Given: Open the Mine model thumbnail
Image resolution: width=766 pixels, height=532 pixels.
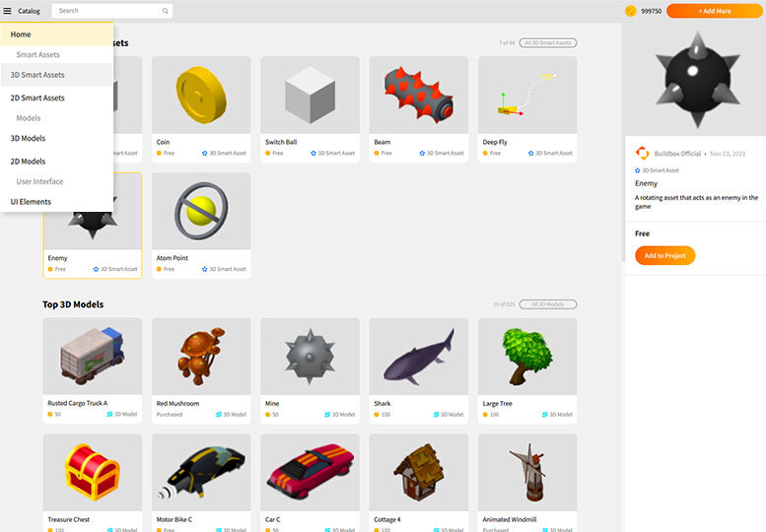Looking at the screenshot, I should 311,357.
